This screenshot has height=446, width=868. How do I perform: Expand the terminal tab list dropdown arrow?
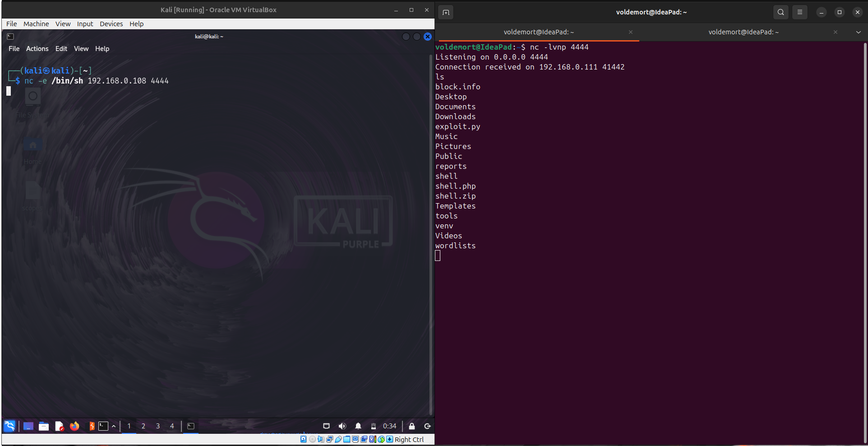(859, 32)
